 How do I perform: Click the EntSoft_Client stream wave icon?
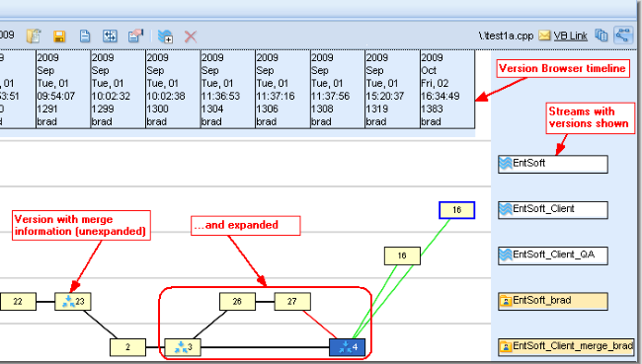[x=506, y=210]
